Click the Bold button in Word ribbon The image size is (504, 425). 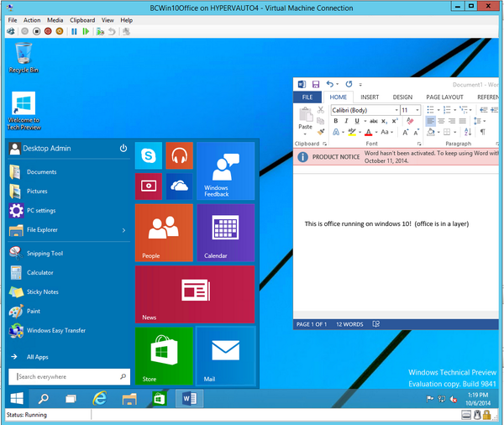(335, 121)
